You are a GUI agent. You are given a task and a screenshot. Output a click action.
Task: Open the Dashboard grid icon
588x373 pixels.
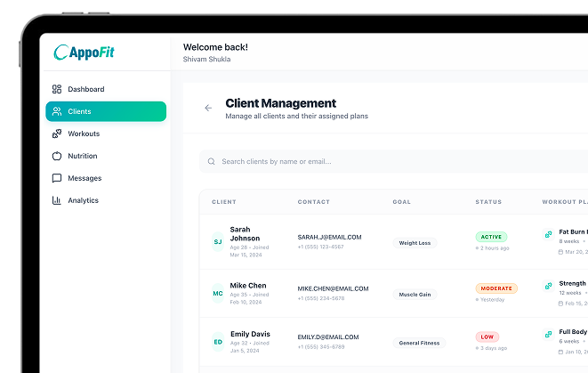pos(57,89)
